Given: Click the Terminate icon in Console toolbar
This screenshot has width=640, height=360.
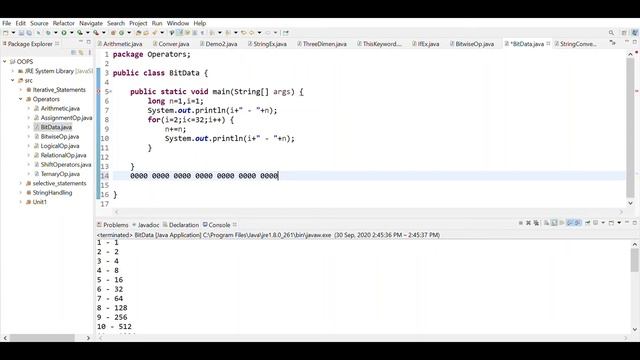Looking at the screenshot, I should [521, 223].
